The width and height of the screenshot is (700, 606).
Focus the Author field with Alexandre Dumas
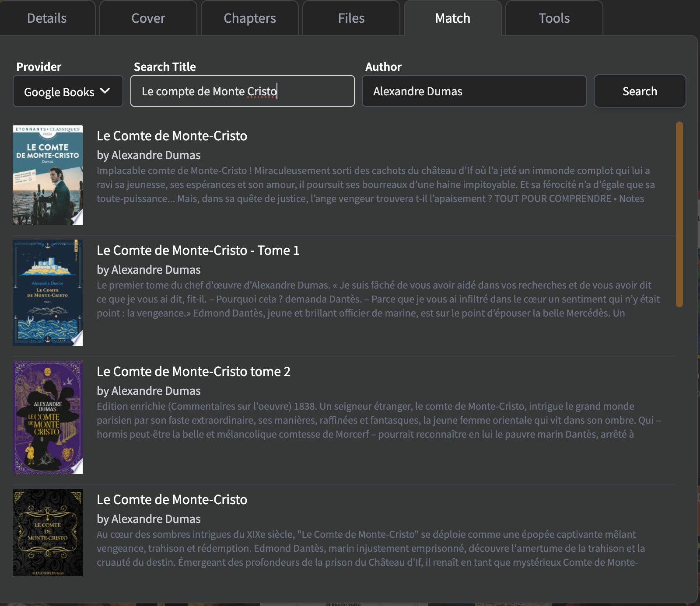point(474,91)
